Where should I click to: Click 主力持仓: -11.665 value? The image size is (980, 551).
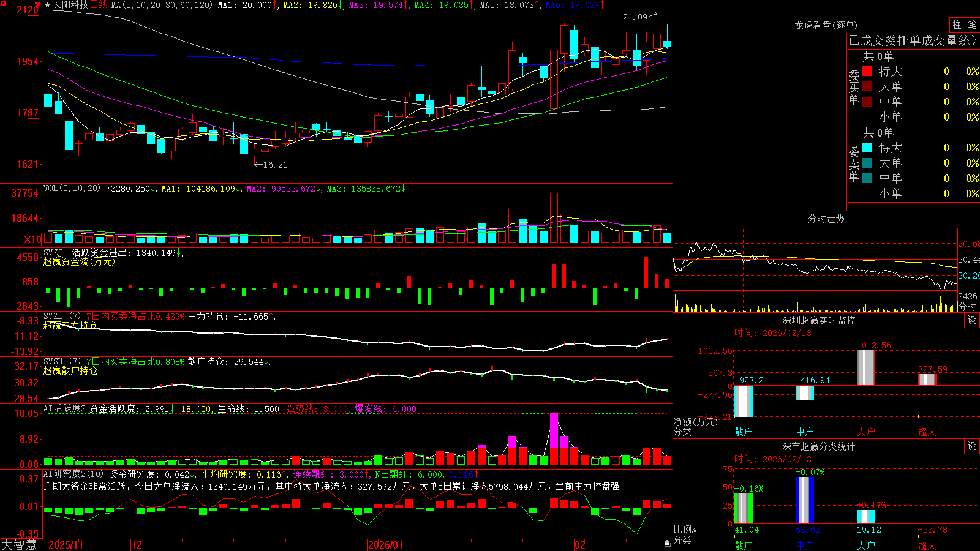(228, 317)
